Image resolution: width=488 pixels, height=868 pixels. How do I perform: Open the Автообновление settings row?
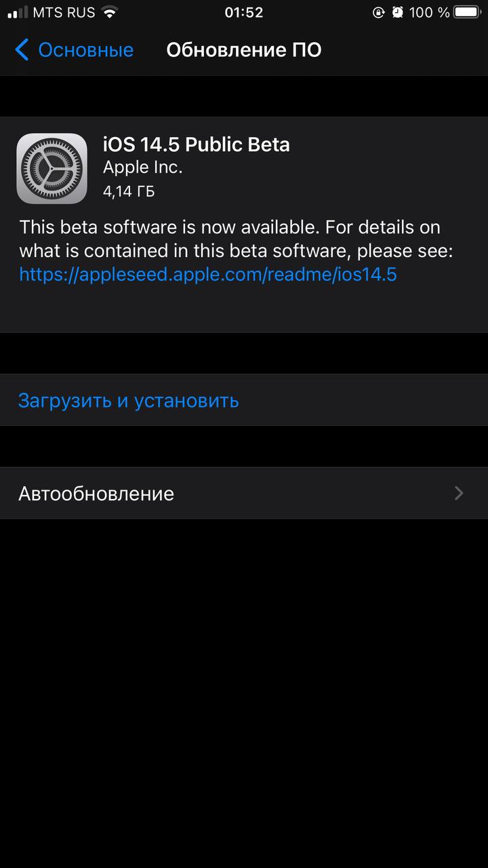(244, 493)
